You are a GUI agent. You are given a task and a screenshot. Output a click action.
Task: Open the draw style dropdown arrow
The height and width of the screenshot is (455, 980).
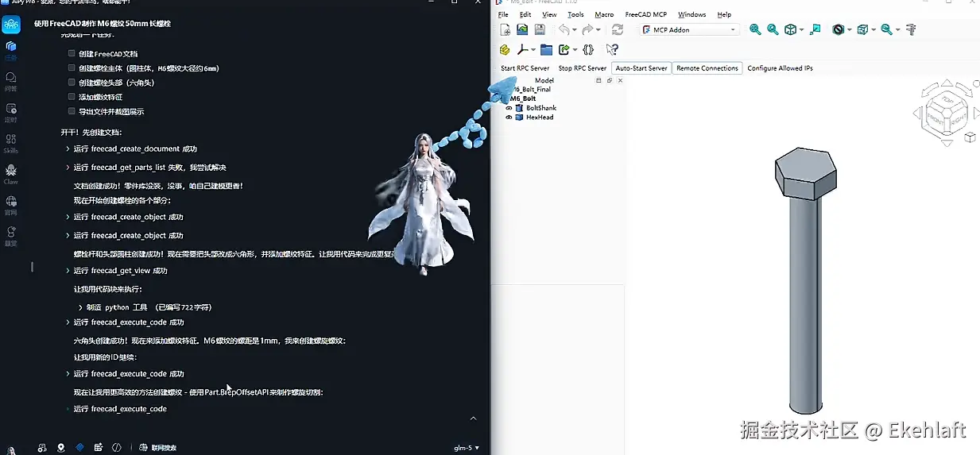coord(850,30)
